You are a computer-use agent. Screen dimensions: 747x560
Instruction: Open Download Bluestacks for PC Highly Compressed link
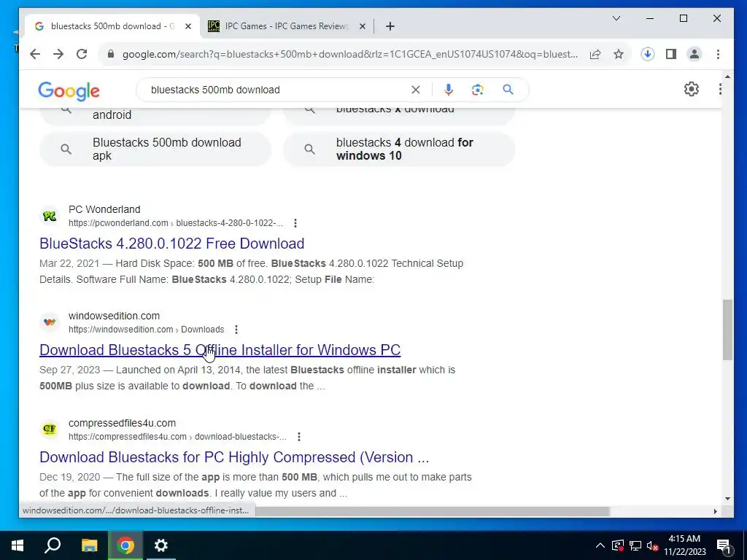pyautogui.click(x=234, y=457)
